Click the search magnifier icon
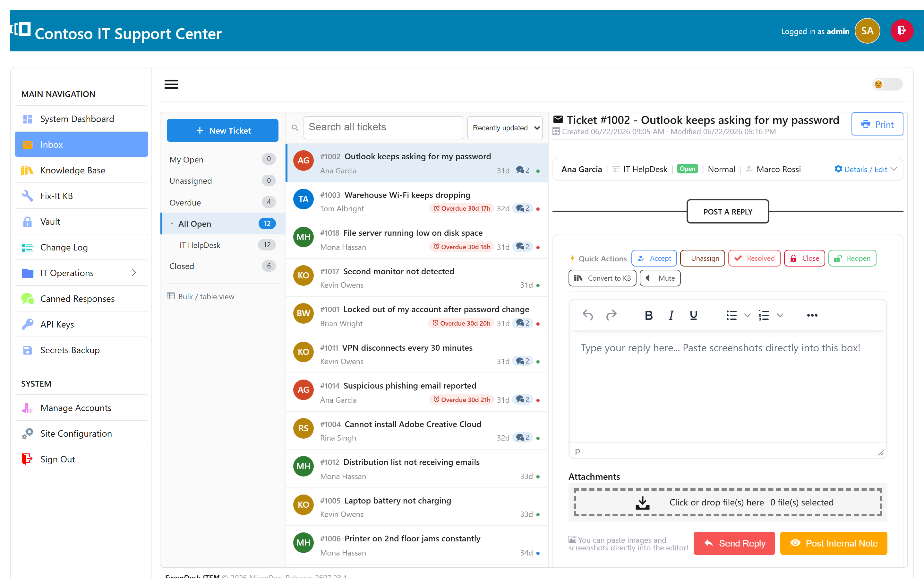 (295, 128)
